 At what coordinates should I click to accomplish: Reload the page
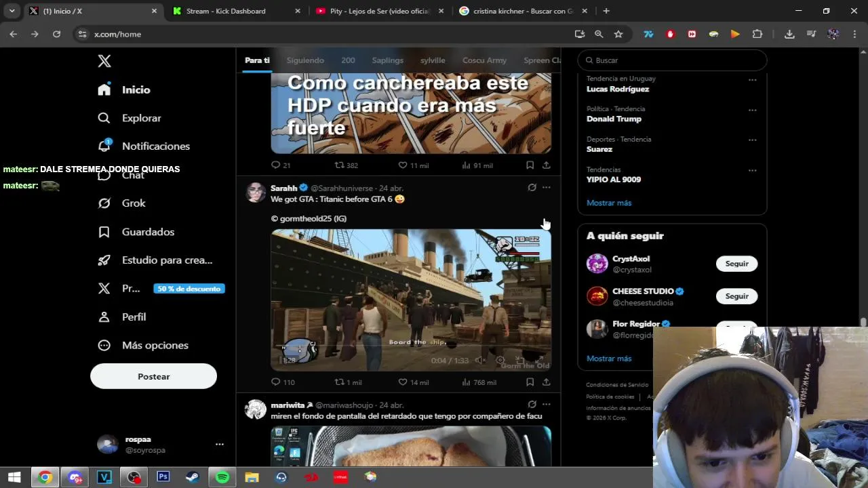click(56, 34)
